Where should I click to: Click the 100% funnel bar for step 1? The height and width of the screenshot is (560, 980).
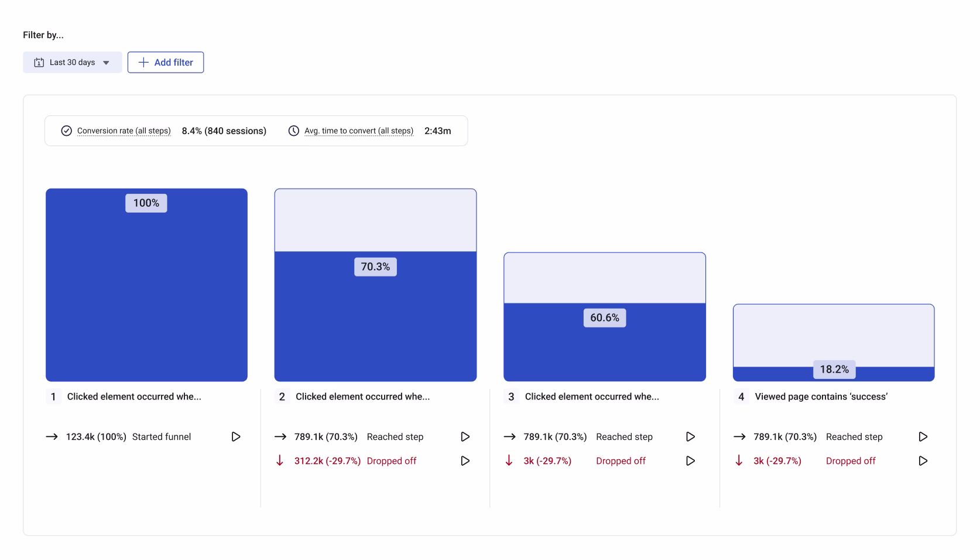click(146, 285)
